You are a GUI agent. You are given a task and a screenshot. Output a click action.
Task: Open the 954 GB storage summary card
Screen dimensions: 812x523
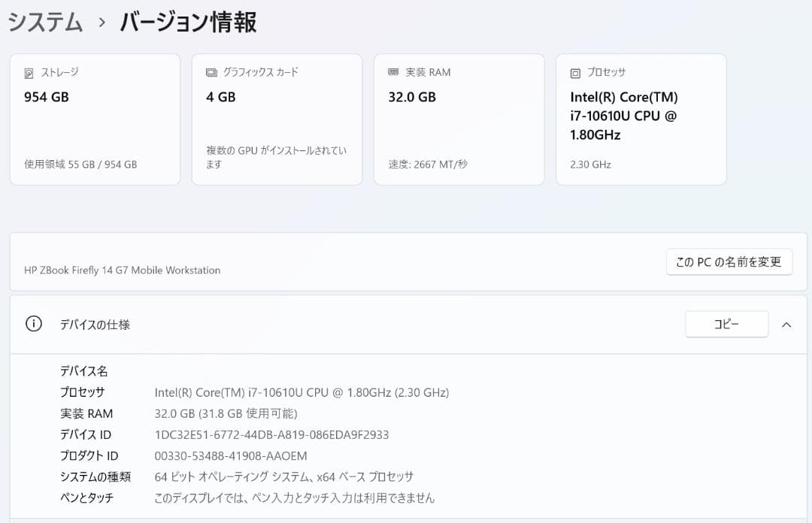click(x=95, y=119)
